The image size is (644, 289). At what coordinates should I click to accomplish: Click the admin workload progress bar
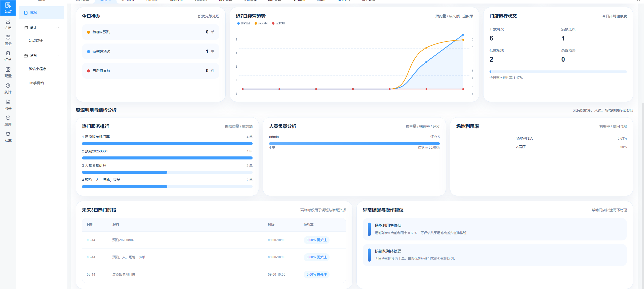pyautogui.click(x=354, y=144)
